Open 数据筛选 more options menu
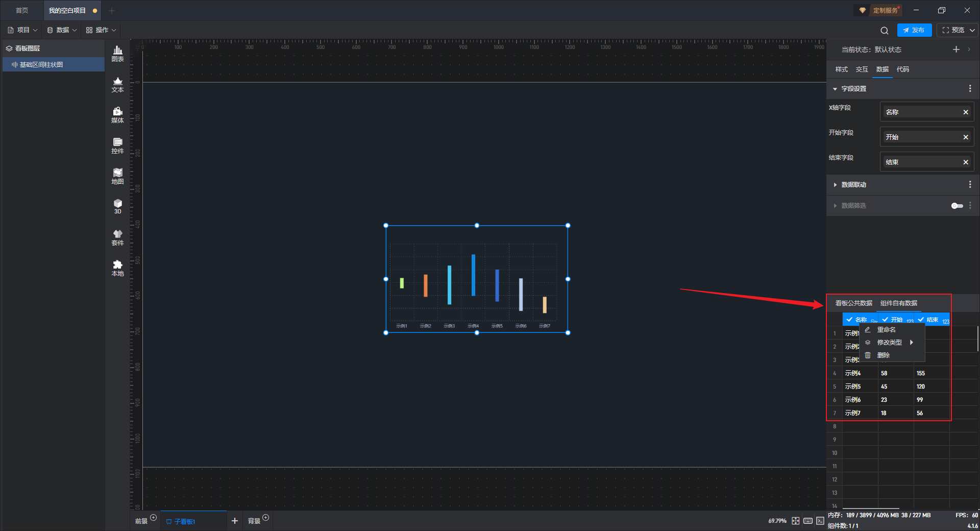 pyautogui.click(x=970, y=206)
